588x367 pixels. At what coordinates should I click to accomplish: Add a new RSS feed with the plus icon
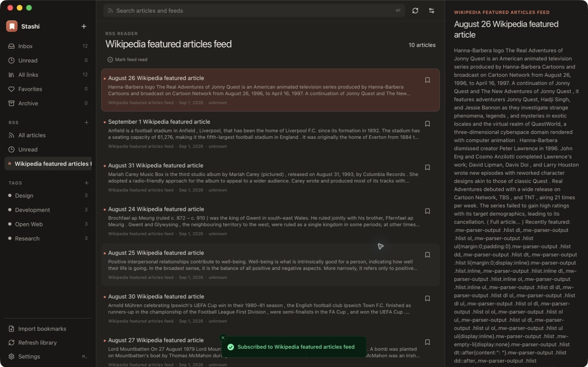[x=87, y=123]
